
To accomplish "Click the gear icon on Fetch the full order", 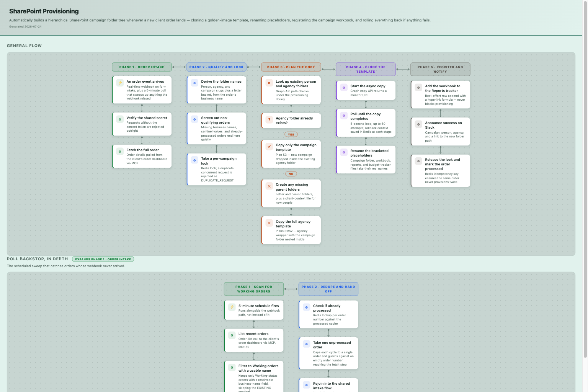I will [120, 152].
